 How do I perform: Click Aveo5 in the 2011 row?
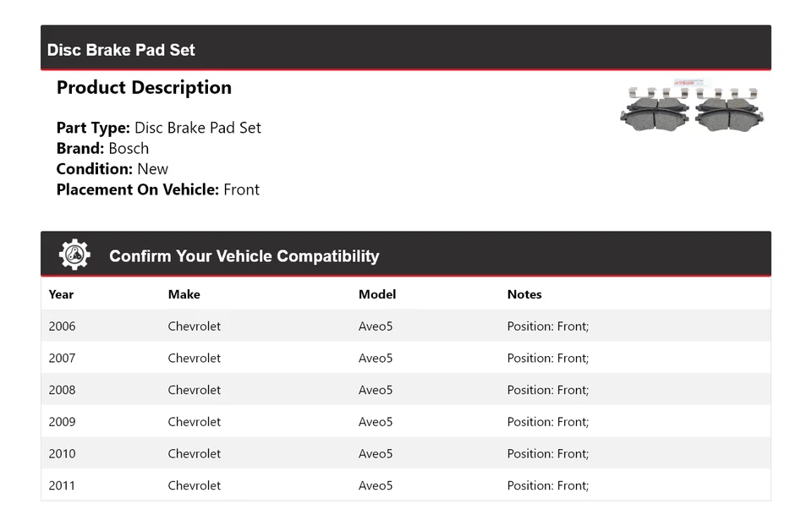coord(376,485)
